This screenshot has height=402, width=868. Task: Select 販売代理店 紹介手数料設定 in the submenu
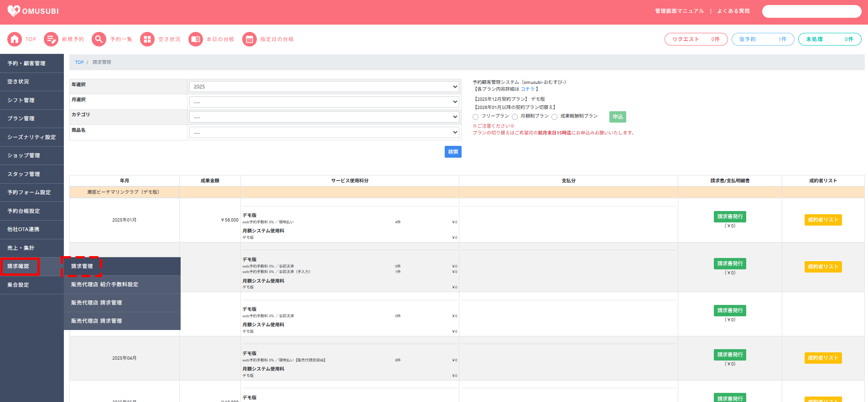(104, 284)
